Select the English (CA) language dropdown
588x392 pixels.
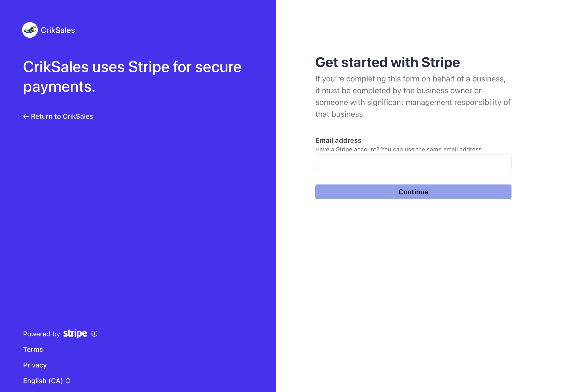(47, 381)
